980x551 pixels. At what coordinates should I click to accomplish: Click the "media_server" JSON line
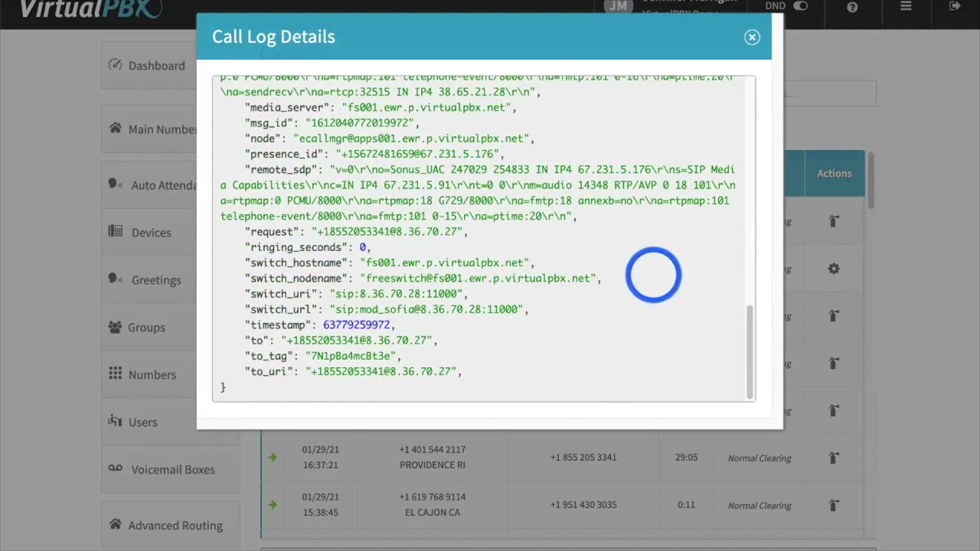(381, 108)
